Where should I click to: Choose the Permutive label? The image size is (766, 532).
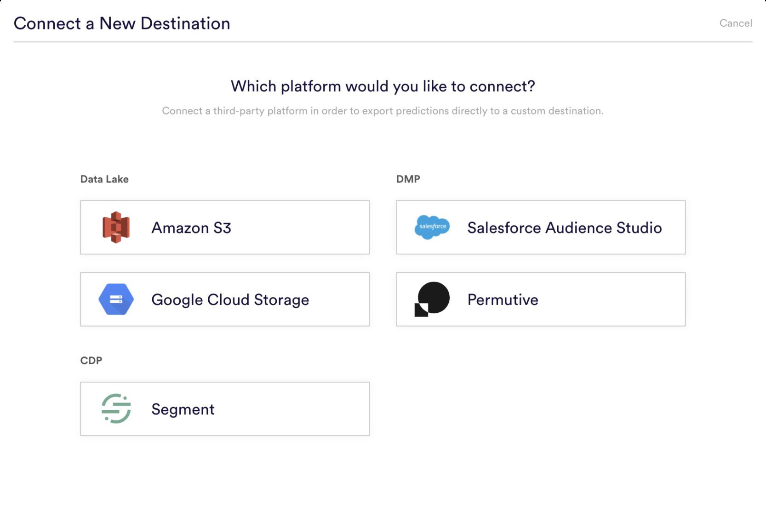tap(503, 300)
